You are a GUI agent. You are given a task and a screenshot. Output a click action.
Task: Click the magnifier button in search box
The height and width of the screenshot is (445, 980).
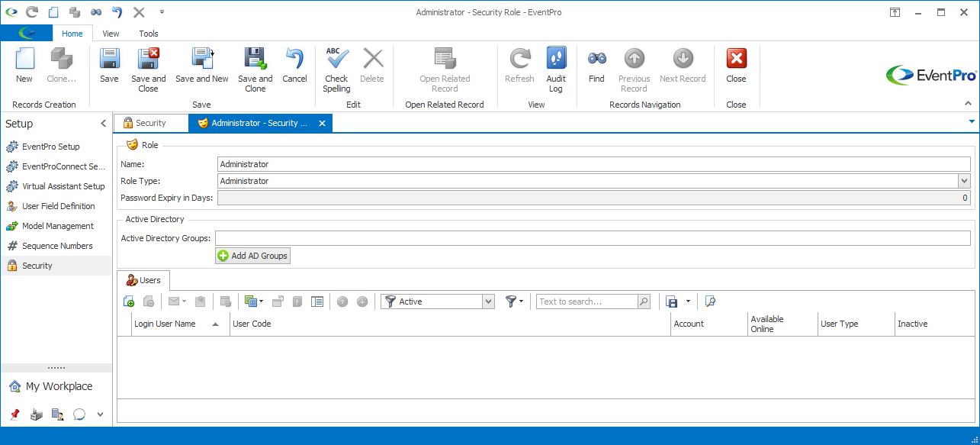(x=644, y=302)
